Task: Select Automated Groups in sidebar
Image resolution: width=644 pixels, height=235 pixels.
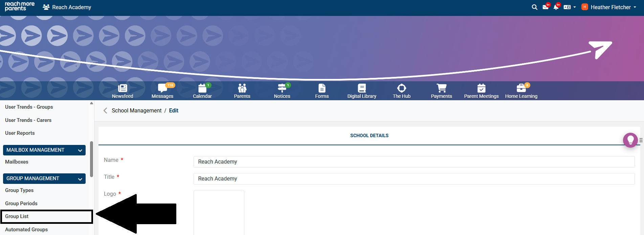Action: tap(26, 230)
